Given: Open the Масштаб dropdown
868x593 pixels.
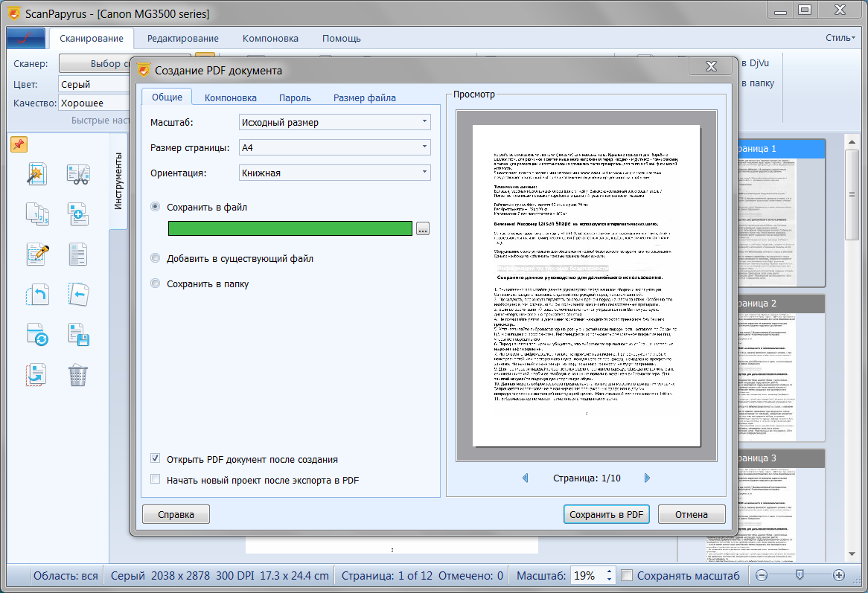Looking at the screenshot, I should tap(334, 122).
